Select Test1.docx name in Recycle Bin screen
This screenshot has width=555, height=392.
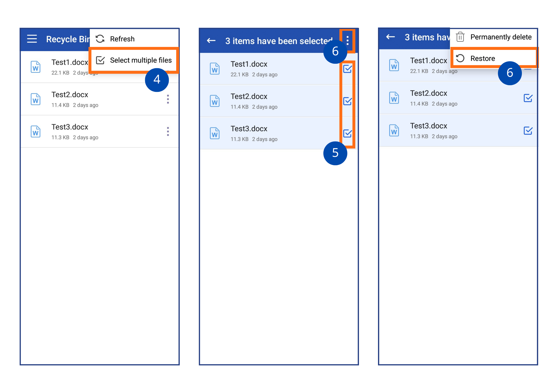click(70, 62)
